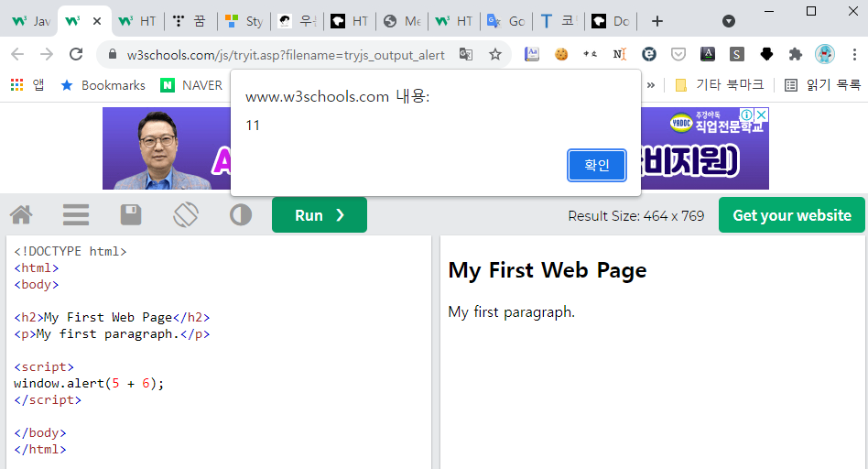Switch to the Me tab with globe icon

click(x=403, y=21)
